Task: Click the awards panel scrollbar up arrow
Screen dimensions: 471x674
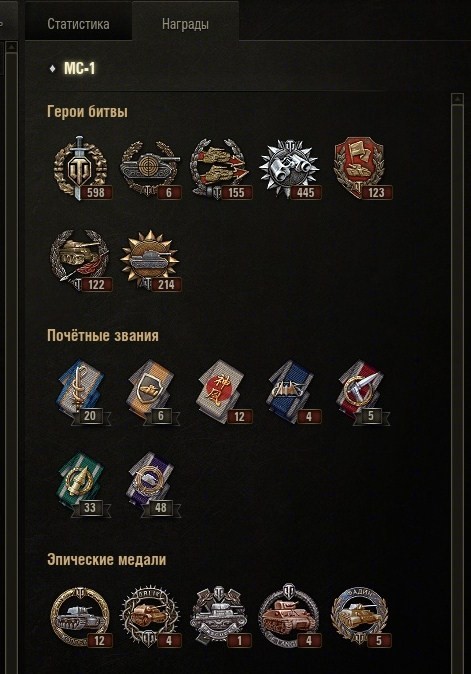Action: [x=458, y=99]
